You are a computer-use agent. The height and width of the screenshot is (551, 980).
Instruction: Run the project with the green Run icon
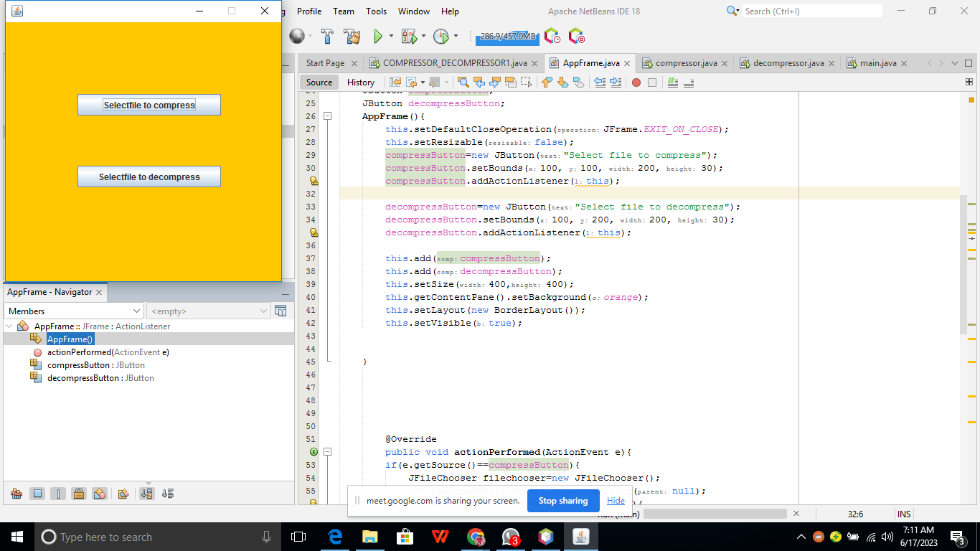tap(379, 36)
